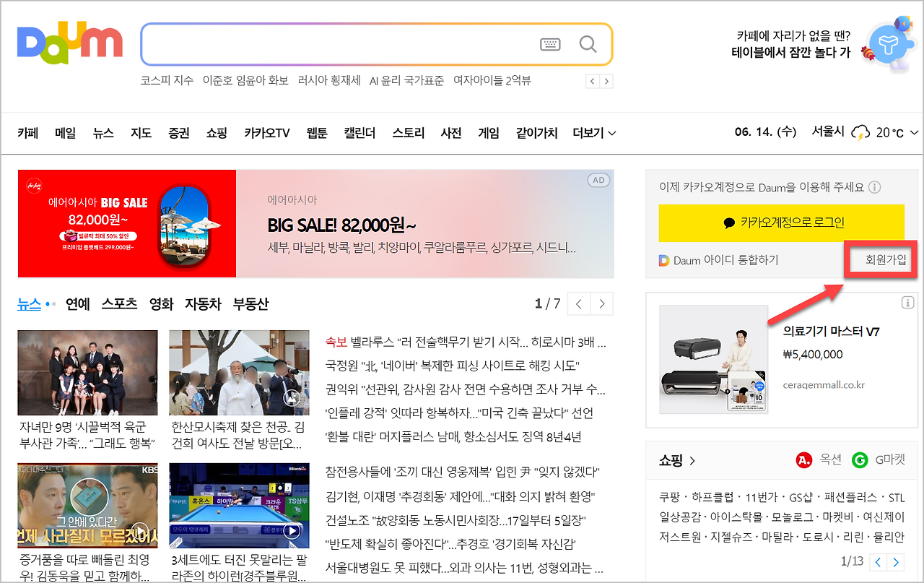924x583 pixels.
Task: Expand the weather details chevron
Action: [x=914, y=133]
